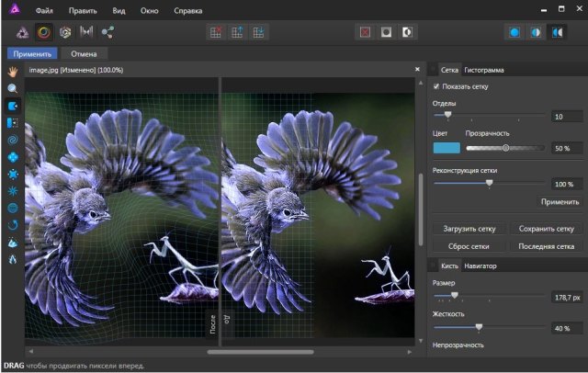The height and width of the screenshot is (373, 588).
Task: Switch to the Гистограмма tab
Action: coord(483,70)
